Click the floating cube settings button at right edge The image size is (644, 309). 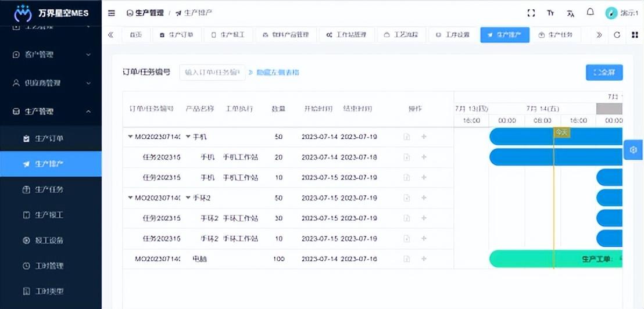(x=634, y=150)
